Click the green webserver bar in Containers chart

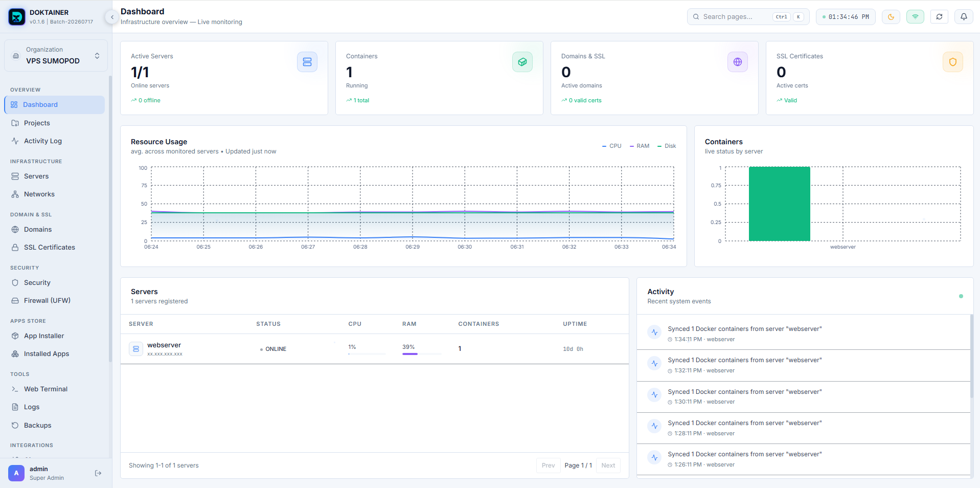coord(780,204)
